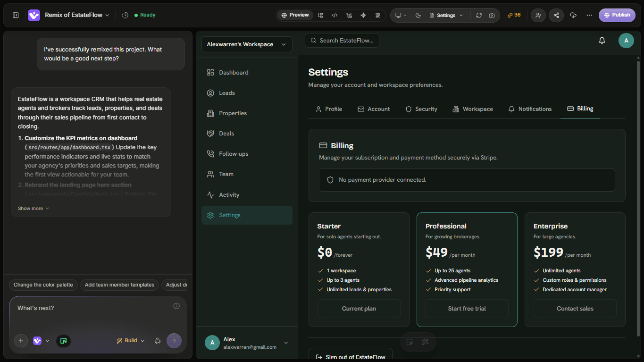Viewport: 644px width, 362px height.
Task: Click the settings page vertical scrollbar
Action: coord(638,198)
